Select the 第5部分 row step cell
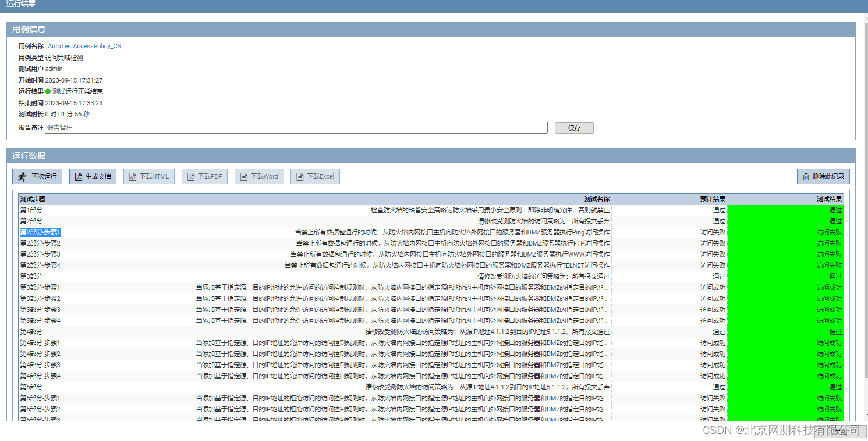Screen dimensions: 868x441 click(106, 387)
